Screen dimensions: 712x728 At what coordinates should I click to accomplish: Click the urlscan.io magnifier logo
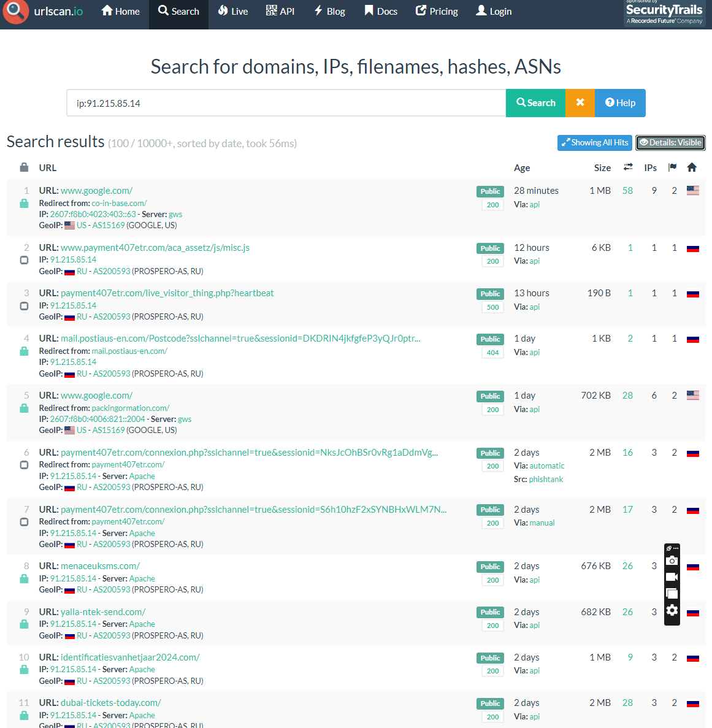pos(15,12)
